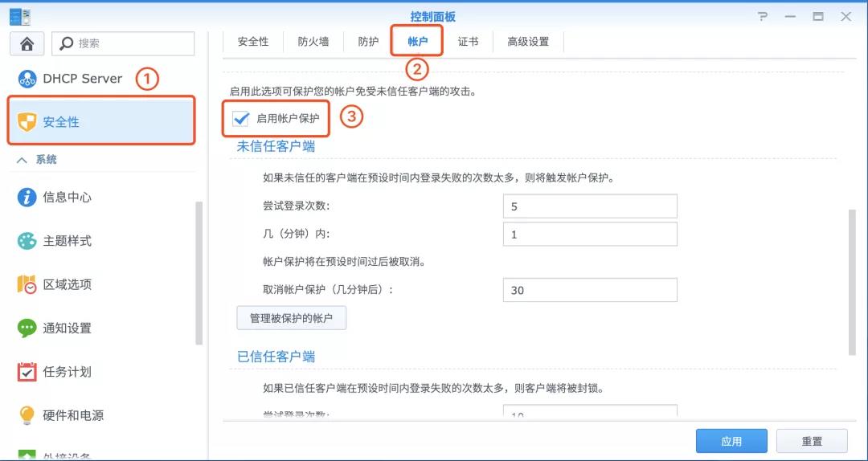Open the Info Center icon
Image resolution: width=868 pixels, height=461 pixels.
coord(27,197)
